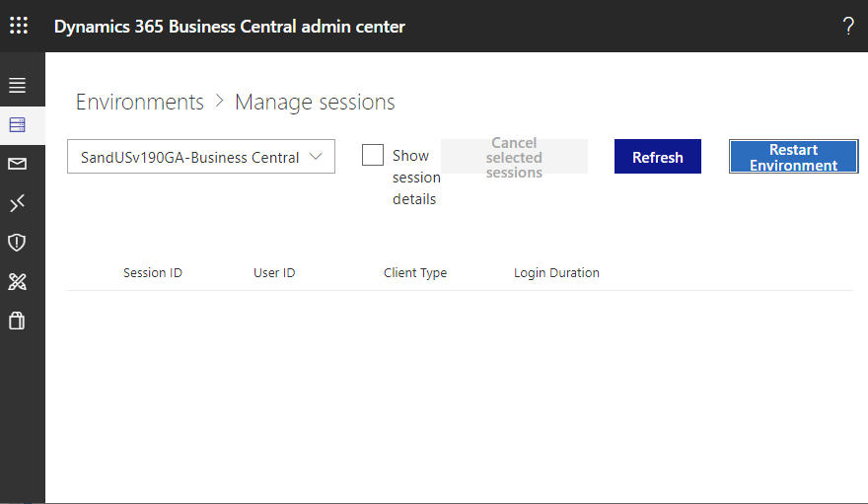Open the shield alert icon in sidebar
Viewport: 868px width, 504px height.
(17, 243)
